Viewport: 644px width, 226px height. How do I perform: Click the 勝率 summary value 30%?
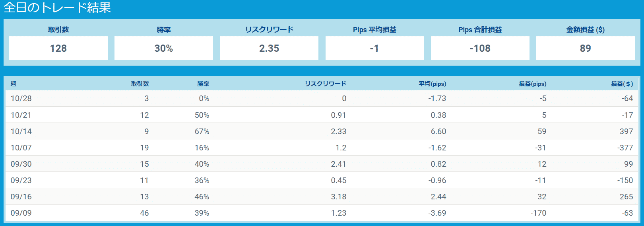pyautogui.click(x=164, y=48)
